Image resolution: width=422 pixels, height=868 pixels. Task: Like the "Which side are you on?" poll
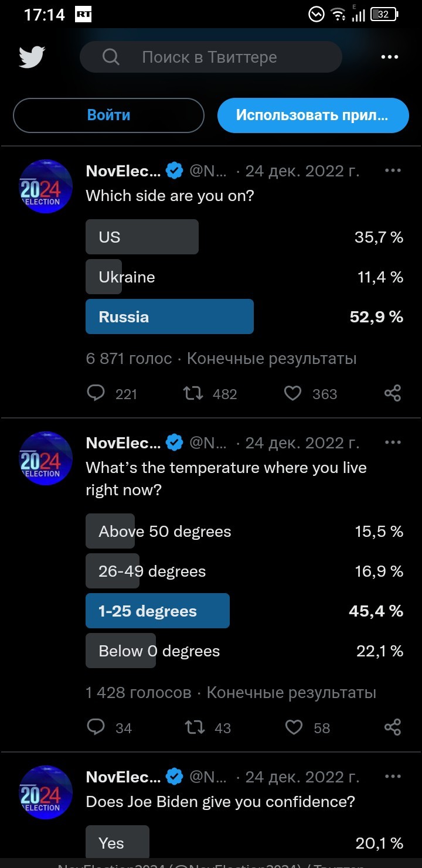(292, 393)
